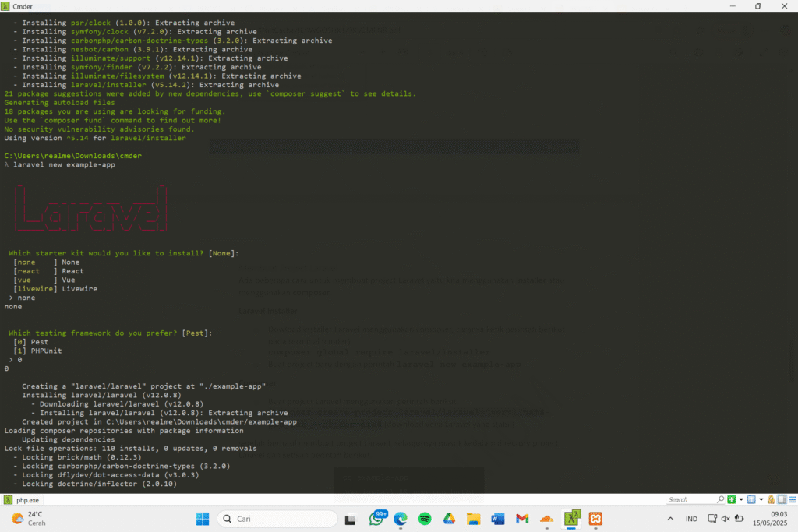Open the new console dropdown arrow
This screenshot has width=798, height=532.
pos(740,499)
